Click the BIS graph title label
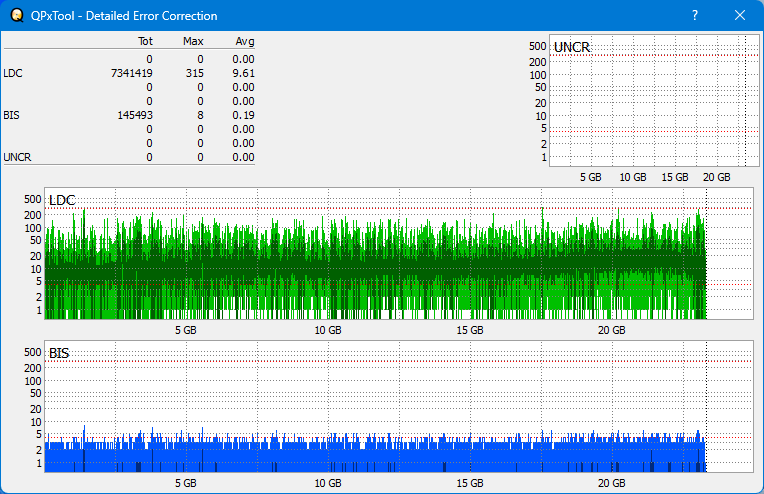 tap(59, 353)
